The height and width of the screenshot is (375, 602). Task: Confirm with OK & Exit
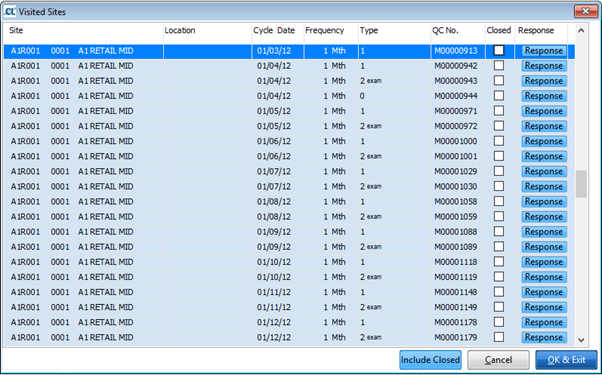[x=566, y=360]
